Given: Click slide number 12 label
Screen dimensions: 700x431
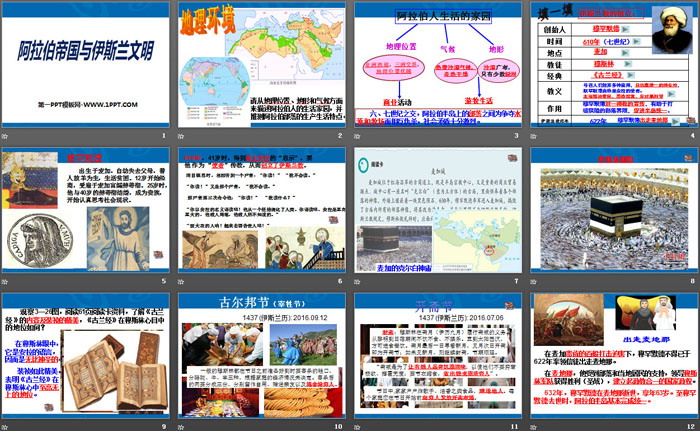Looking at the screenshot, I should (x=691, y=427).
